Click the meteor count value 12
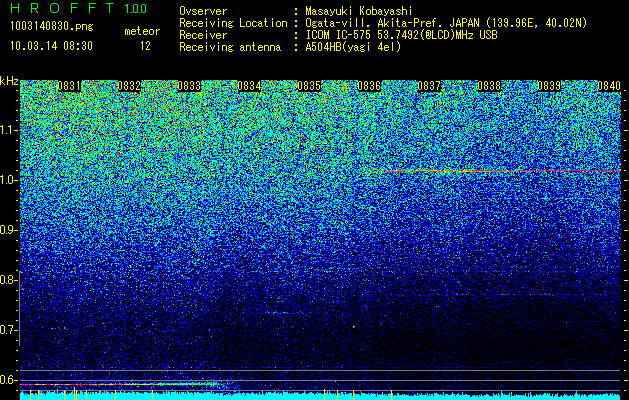This screenshot has height=400, width=629. coord(145,46)
